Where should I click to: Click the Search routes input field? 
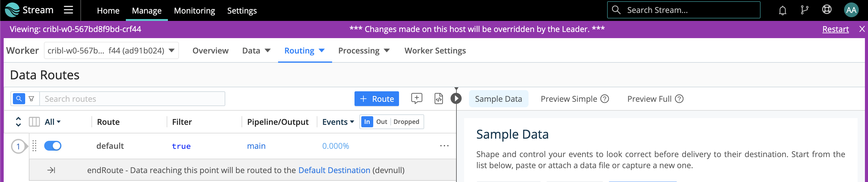[132, 99]
